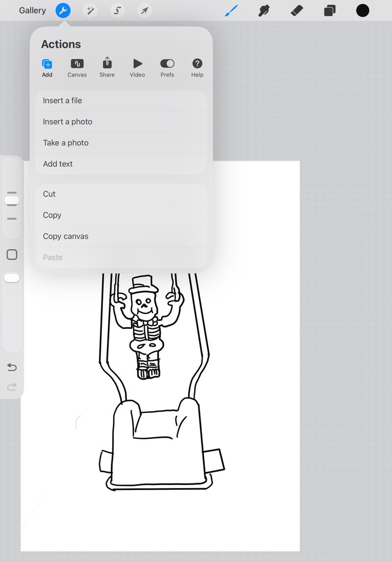This screenshot has height=561, width=392.
Task: Click the undo arrow on sidebar
Action: [x=12, y=367]
